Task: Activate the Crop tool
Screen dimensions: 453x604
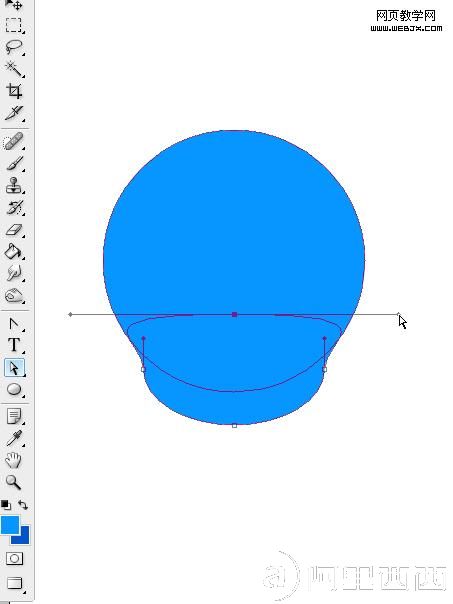Action: (14, 91)
